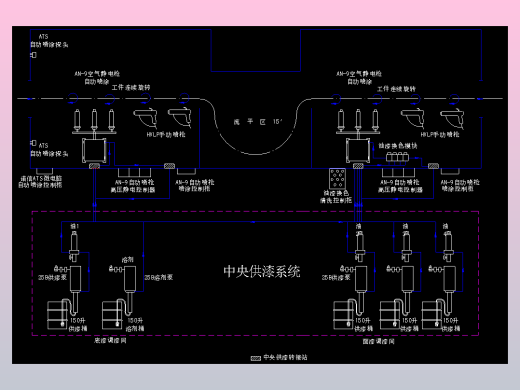Select the gun control box beside color change module

tap(358, 151)
